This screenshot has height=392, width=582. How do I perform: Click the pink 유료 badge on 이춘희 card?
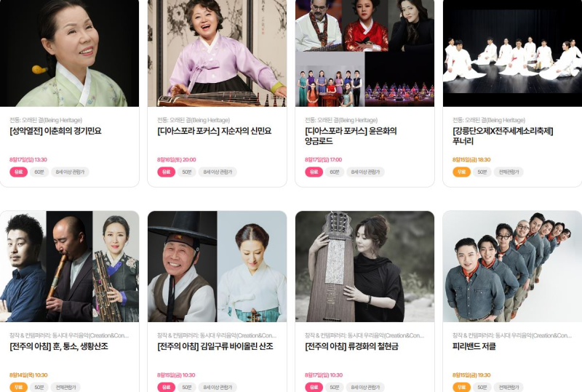coord(19,172)
